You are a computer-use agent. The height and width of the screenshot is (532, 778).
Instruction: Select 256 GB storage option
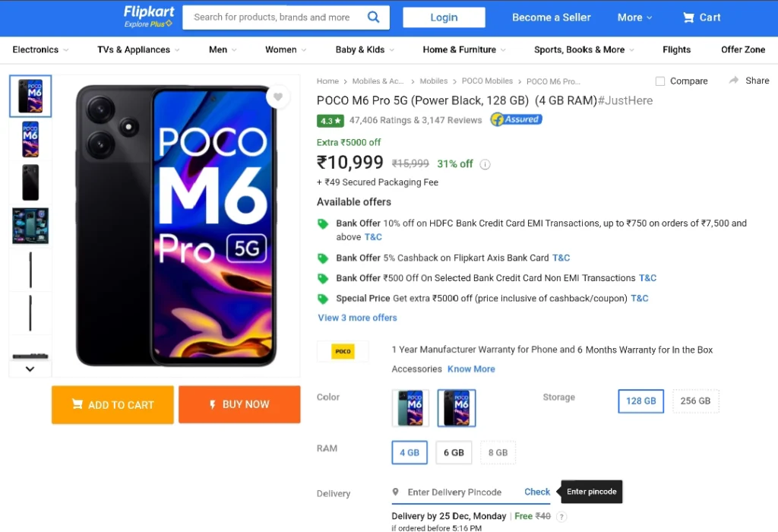(x=695, y=401)
